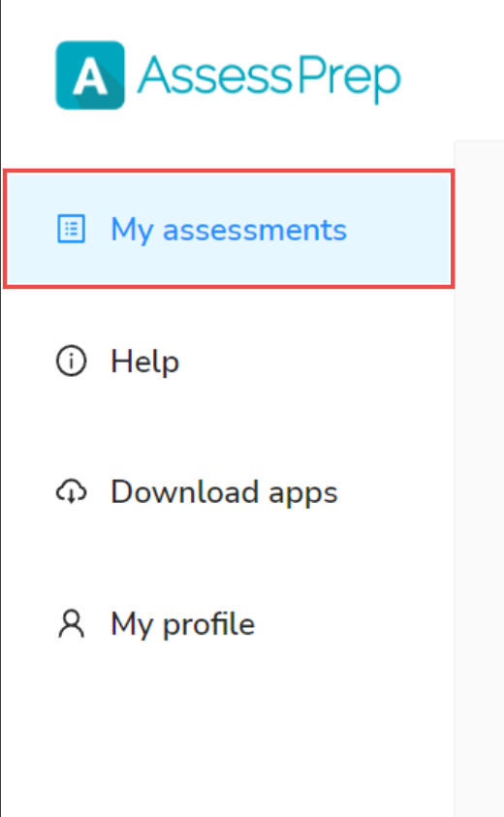Image resolution: width=504 pixels, height=817 pixels.
Task: Select the highlighted My assessments row
Action: 229,229
